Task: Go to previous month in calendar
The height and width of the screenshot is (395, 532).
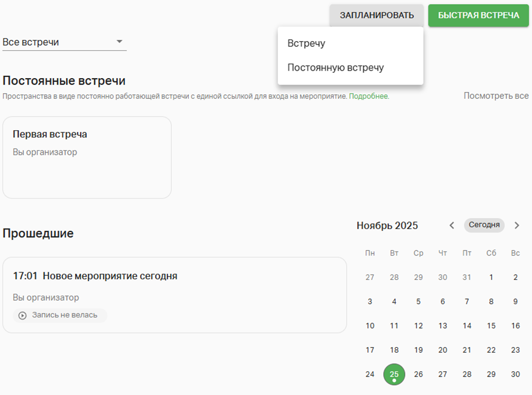Action: pos(452,226)
